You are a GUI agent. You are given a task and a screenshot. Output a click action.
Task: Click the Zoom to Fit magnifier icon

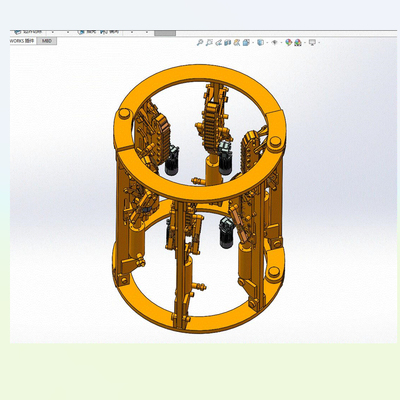[x=200, y=42]
